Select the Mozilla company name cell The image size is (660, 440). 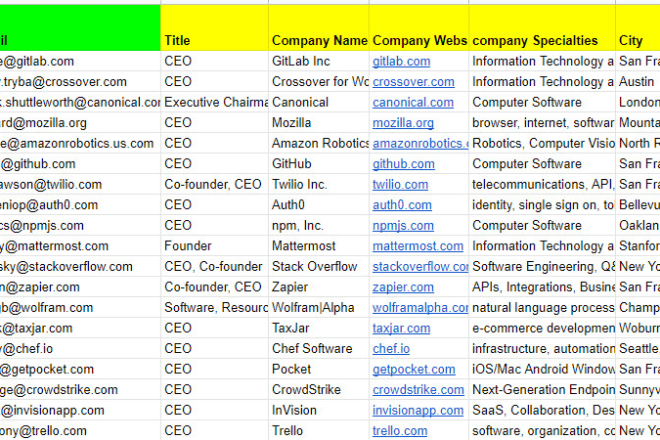tap(319, 123)
